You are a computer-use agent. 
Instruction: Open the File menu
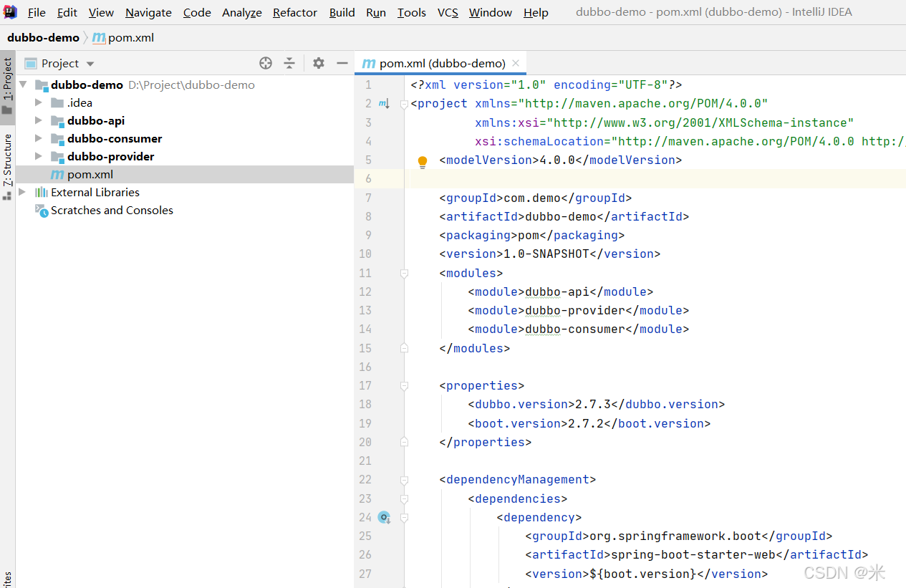coord(37,12)
